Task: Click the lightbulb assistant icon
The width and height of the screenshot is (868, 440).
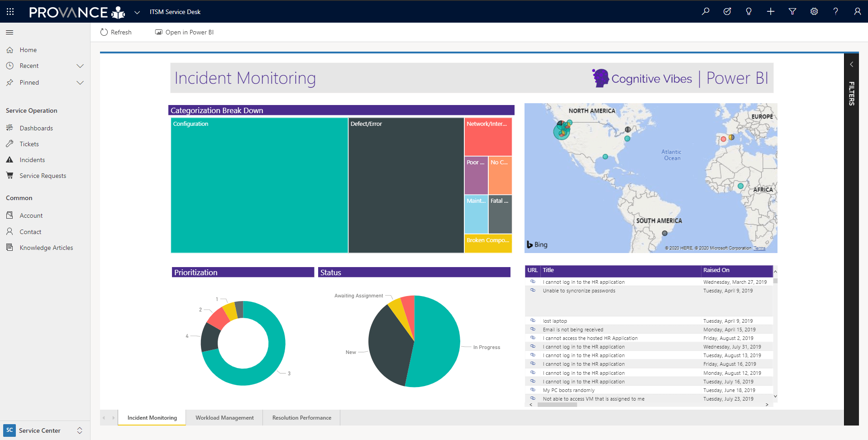Action: coord(749,12)
